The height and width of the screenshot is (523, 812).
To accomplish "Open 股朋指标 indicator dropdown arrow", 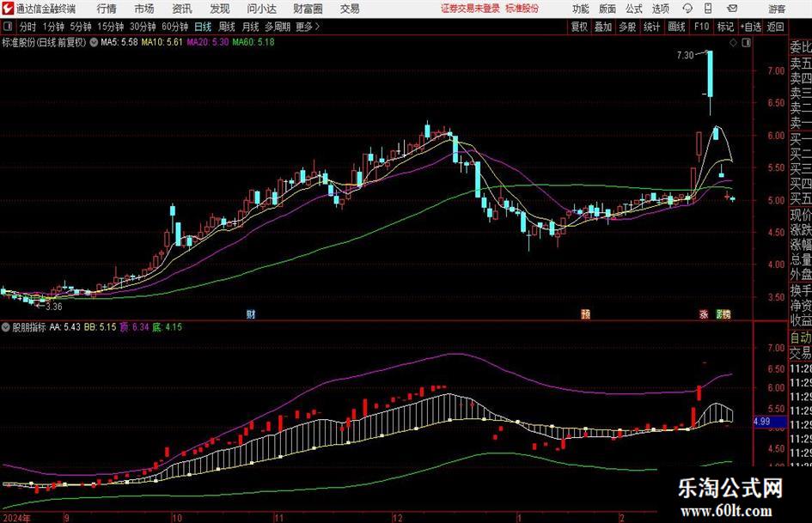I will [6, 327].
